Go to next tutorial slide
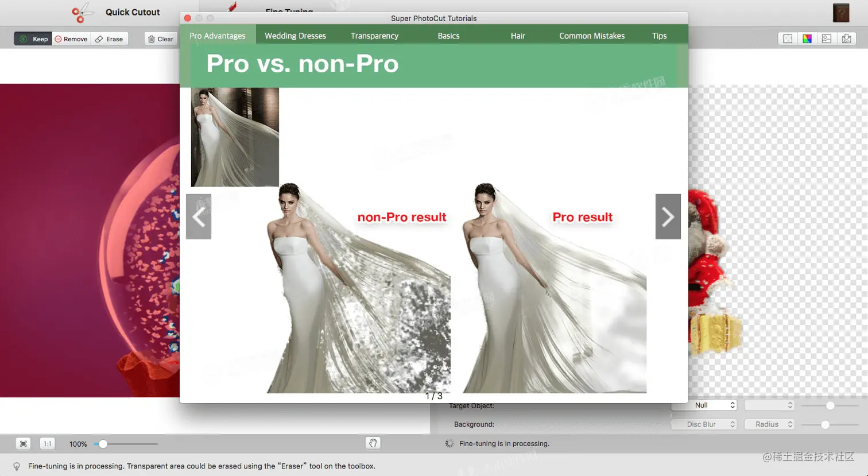 [x=668, y=216]
